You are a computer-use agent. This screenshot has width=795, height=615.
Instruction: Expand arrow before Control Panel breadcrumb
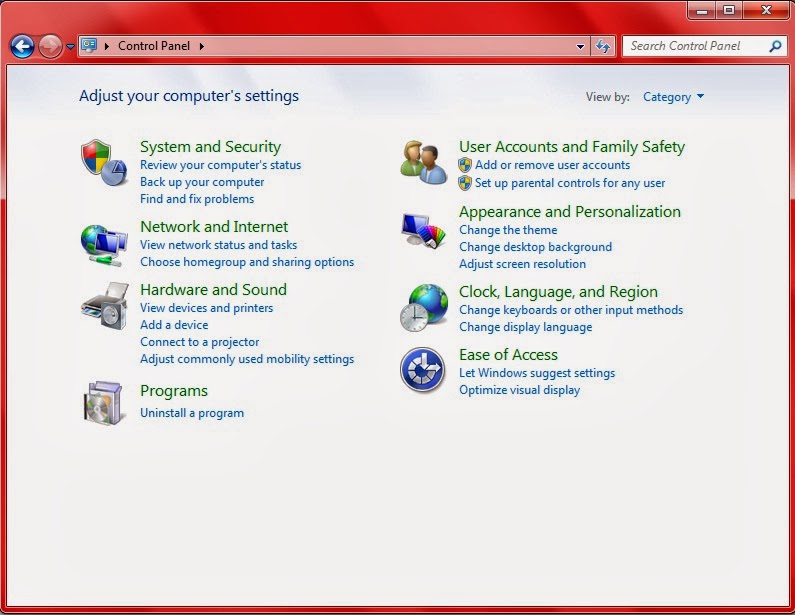click(x=106, y=46)
